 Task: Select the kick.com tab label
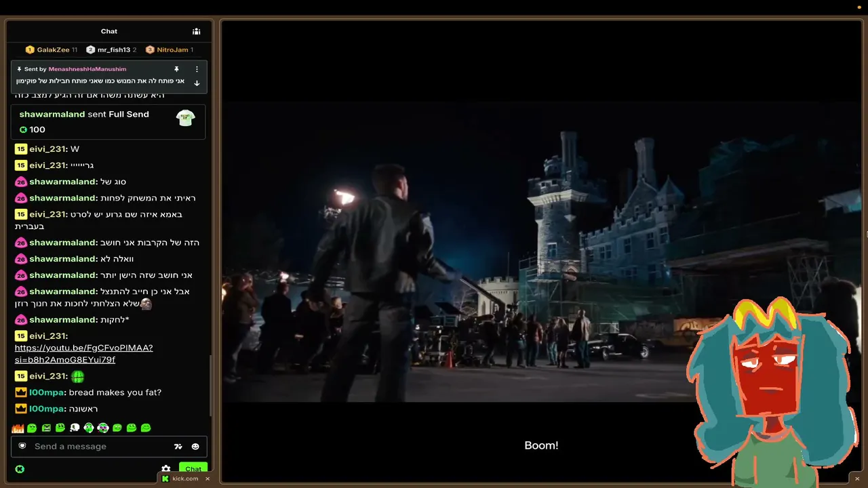[185, 479]
